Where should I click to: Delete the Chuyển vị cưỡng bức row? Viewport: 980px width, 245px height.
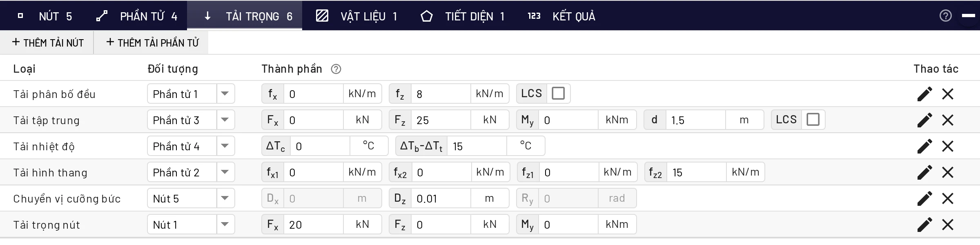point(947,198)
